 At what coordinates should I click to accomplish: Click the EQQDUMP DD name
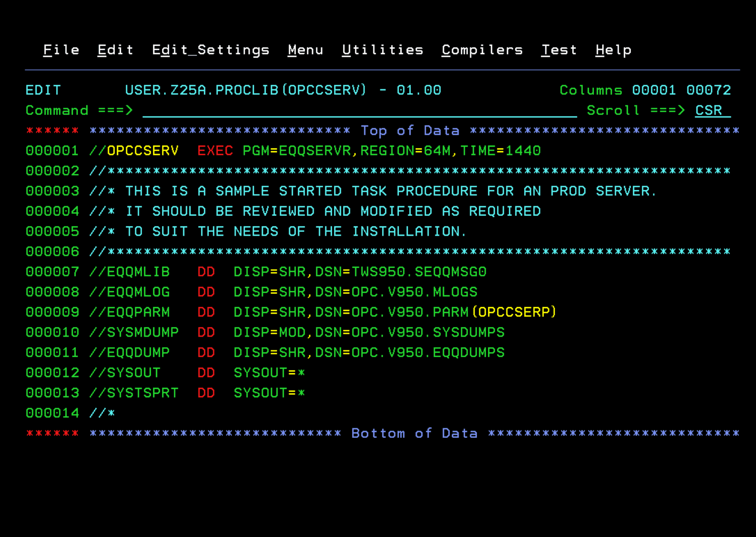point(138,352)
